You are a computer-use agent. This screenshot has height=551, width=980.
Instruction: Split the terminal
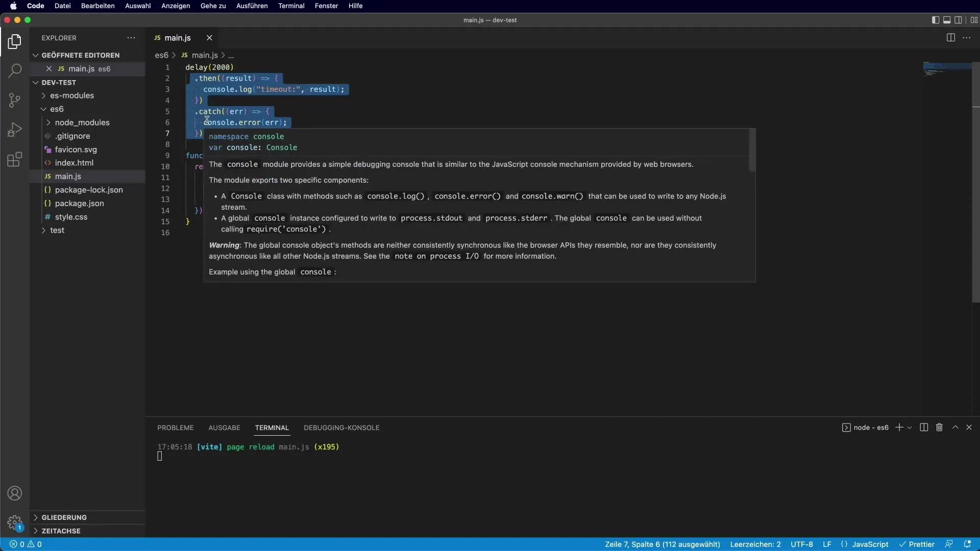tap(924, 428)
